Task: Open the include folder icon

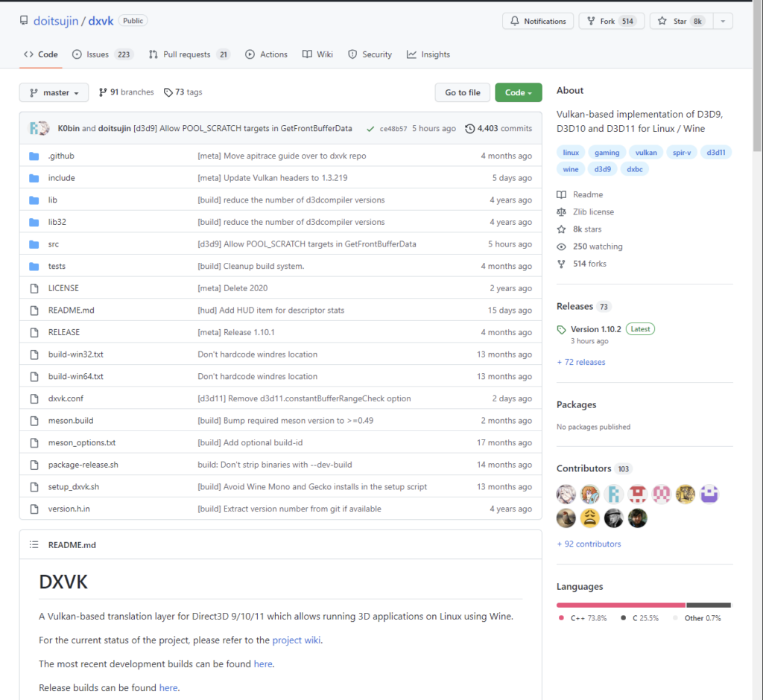Action: [34, 178]
